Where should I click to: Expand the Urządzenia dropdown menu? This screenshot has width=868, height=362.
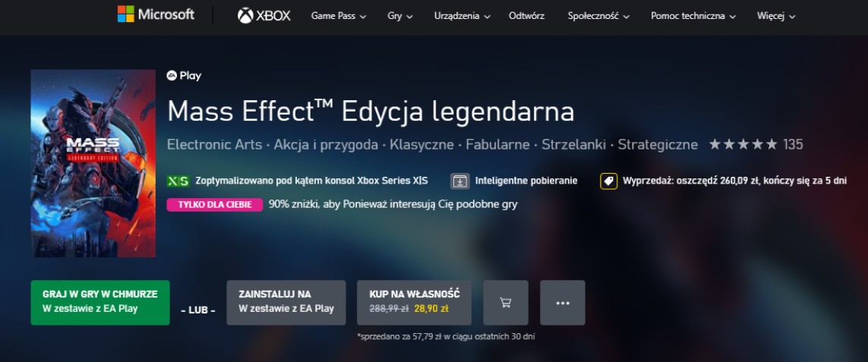click(462, 16)
